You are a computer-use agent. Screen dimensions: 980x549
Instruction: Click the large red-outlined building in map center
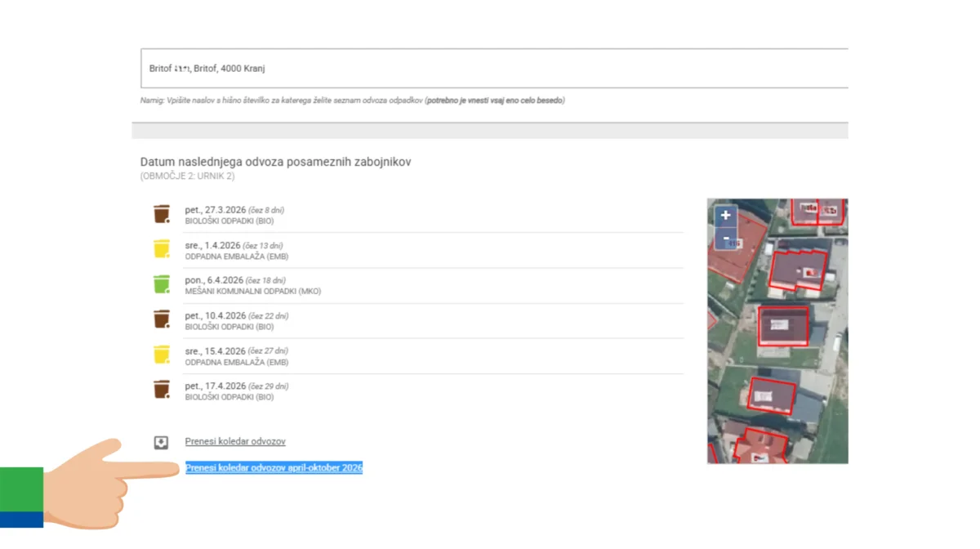784,326
